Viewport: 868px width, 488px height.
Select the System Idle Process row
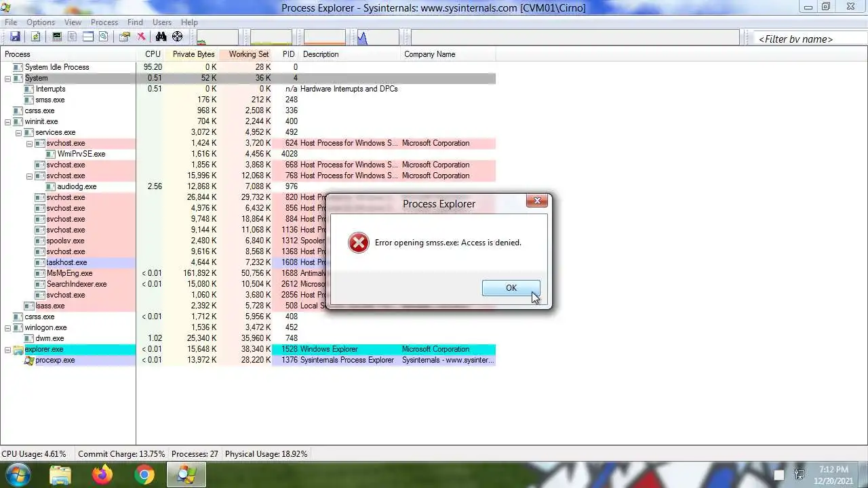point(248,67)
